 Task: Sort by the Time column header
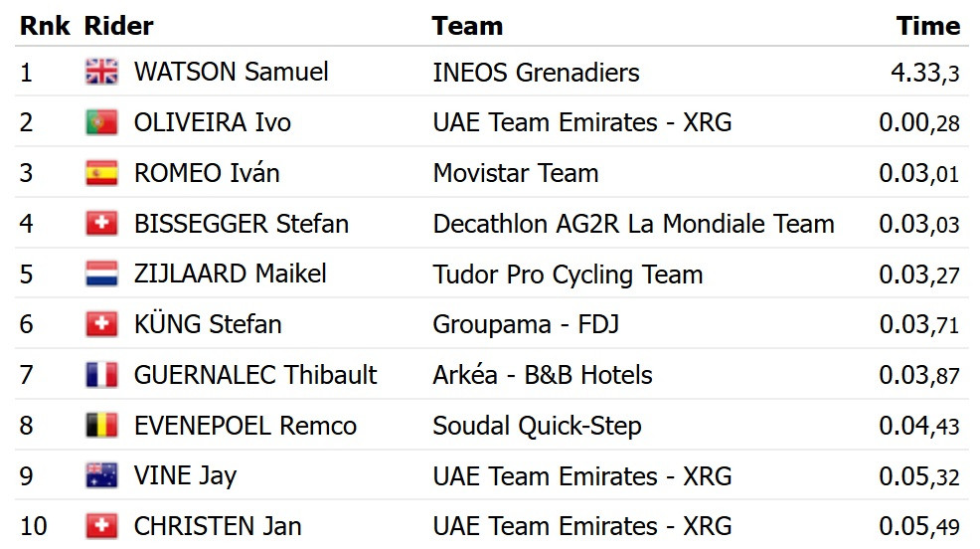pyautogui.click(x=928, y=26)
